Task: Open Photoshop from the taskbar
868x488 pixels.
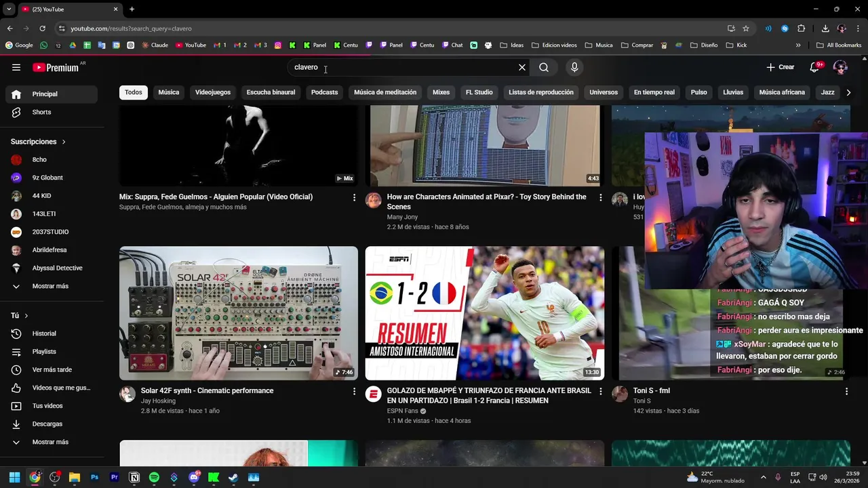Action: [94, 477]
